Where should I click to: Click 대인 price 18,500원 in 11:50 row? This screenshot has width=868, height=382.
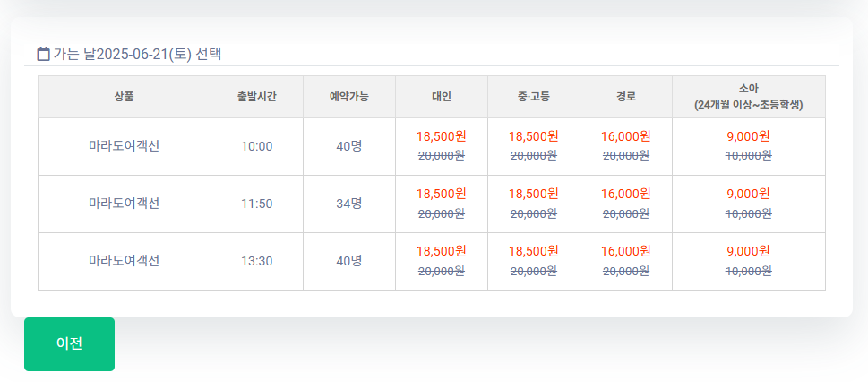point(442,194)
